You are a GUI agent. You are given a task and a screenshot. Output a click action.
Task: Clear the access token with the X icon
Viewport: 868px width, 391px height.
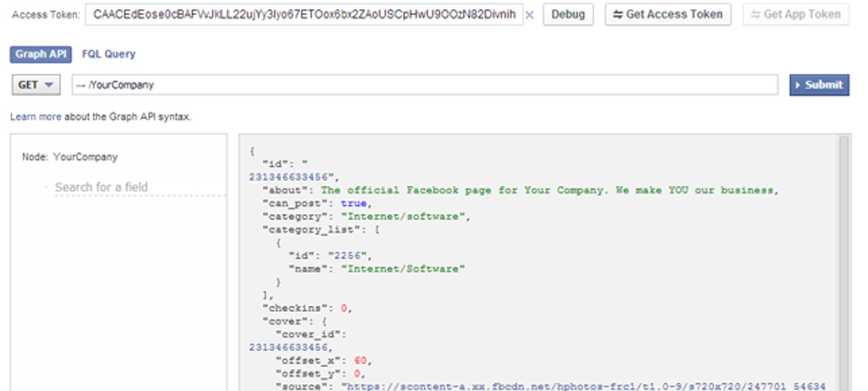(529, 15)
